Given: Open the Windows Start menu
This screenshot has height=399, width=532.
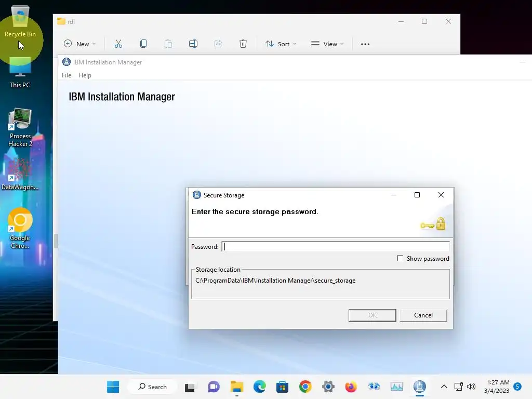Looking at the screenshot, I should click(x=113, y=387).
